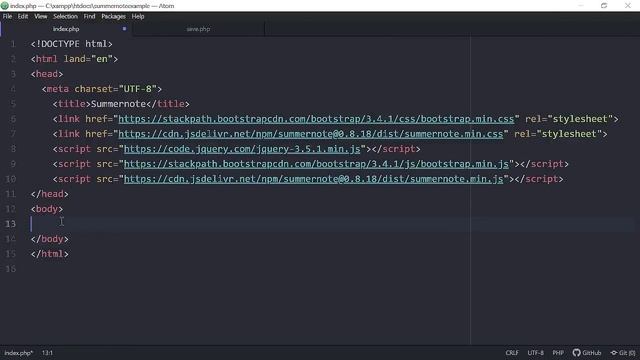Viewport: 640px width, 360px height.
Task: Close the Atom window
Action: [x=628, y=5]
